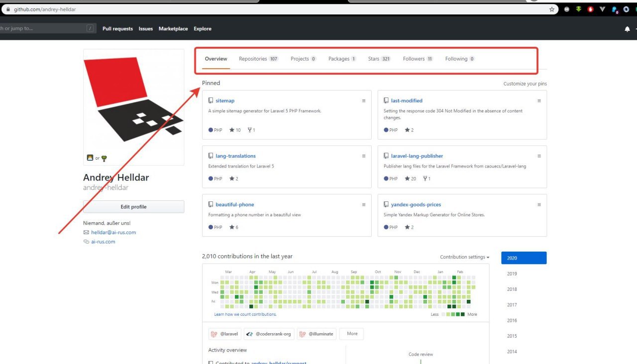Click the fork count on laravel-lang-publisher
Image resolution: width=637 pixels, height=364 pixels.
[x=427, y=179]
